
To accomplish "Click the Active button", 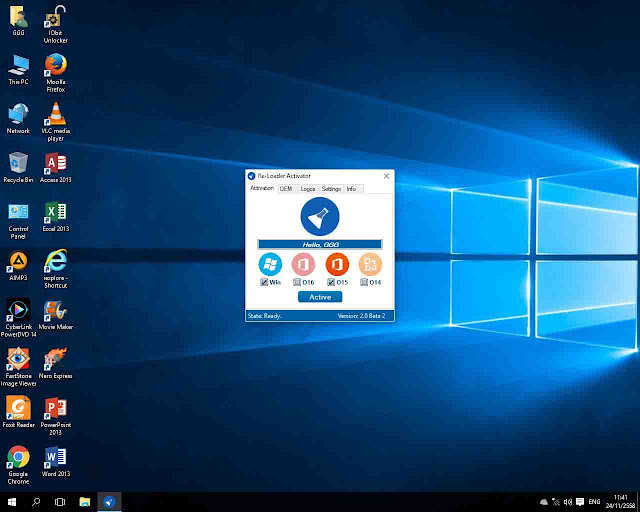I will (320, 297).
